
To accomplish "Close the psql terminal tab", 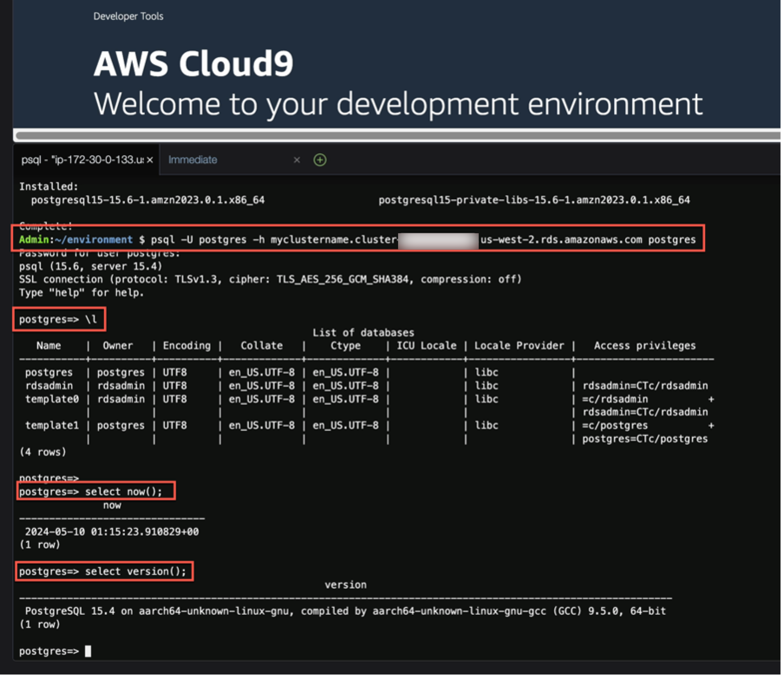I will click(x=150, y=160).
